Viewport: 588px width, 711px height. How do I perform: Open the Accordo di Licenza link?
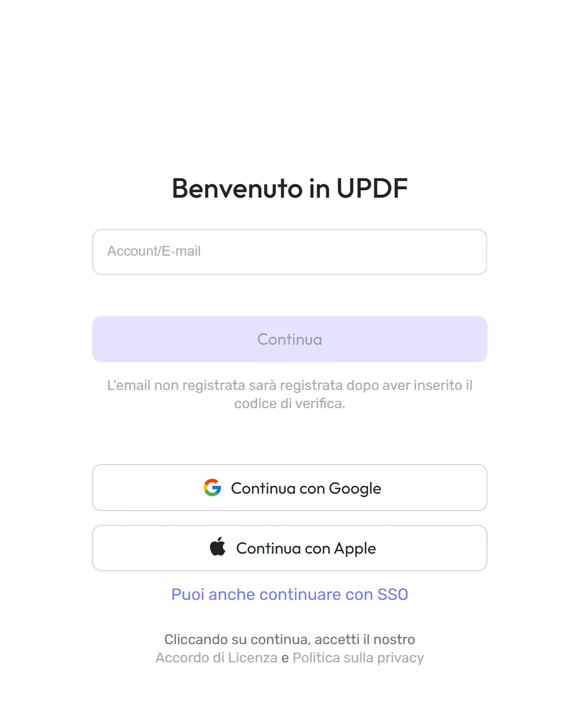[216, 658]
